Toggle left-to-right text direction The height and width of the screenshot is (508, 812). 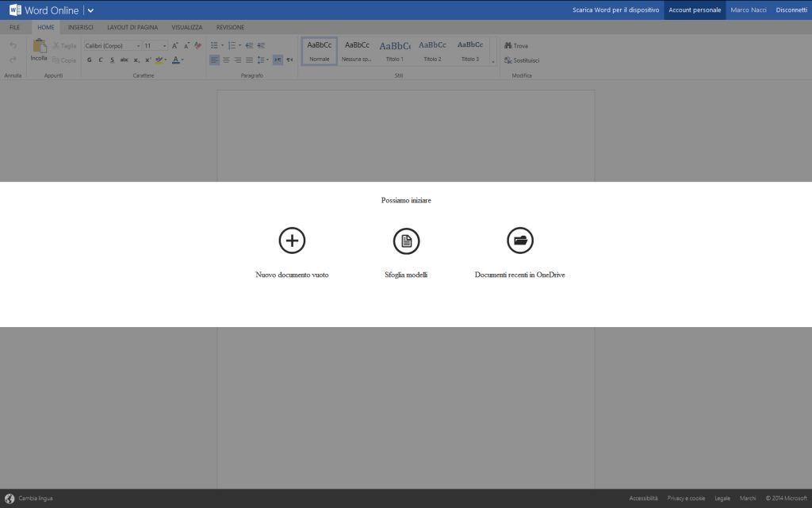tap(278, 60)
